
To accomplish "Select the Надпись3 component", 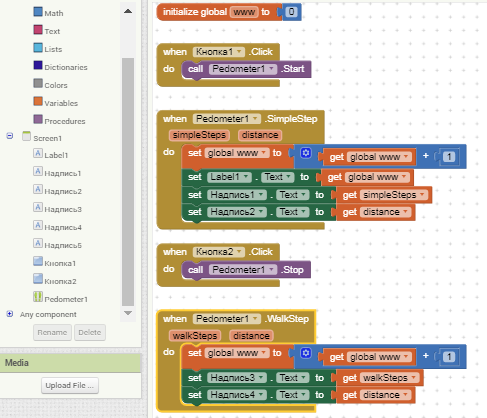I will click(57, 208).
